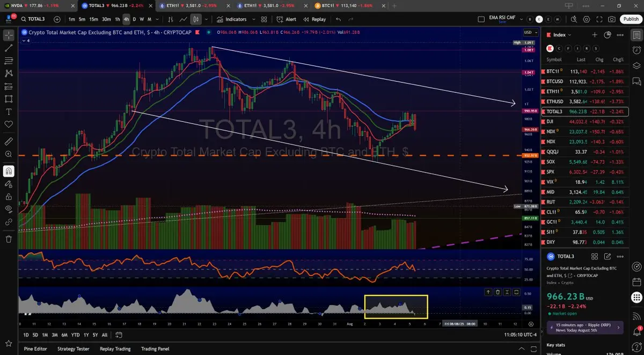
Task: Add symbol to watchlist plus icon
Action: coord(595,34)
